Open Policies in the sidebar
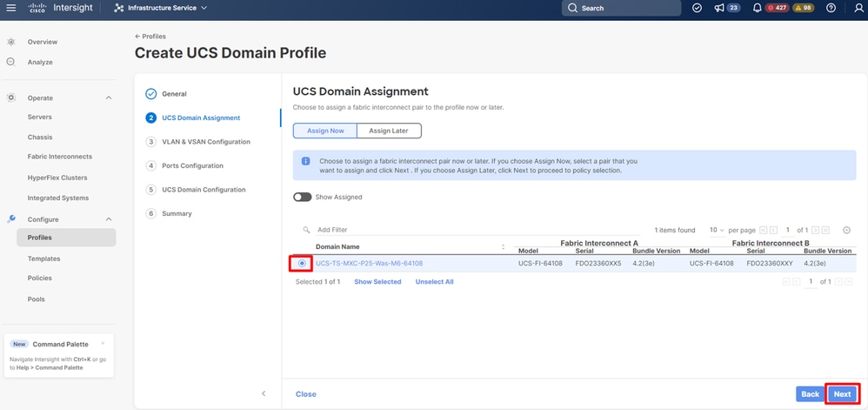868x410 pixels. [x=40, y=279]
